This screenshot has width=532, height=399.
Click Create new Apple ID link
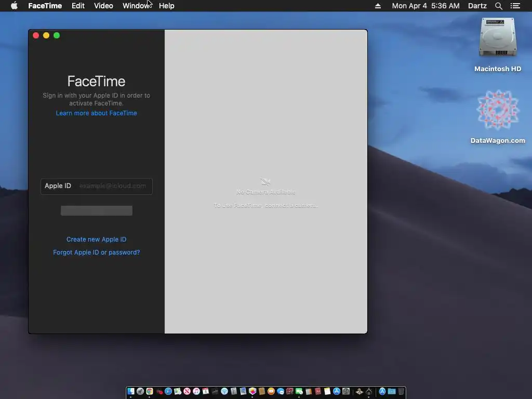point(96,239)
